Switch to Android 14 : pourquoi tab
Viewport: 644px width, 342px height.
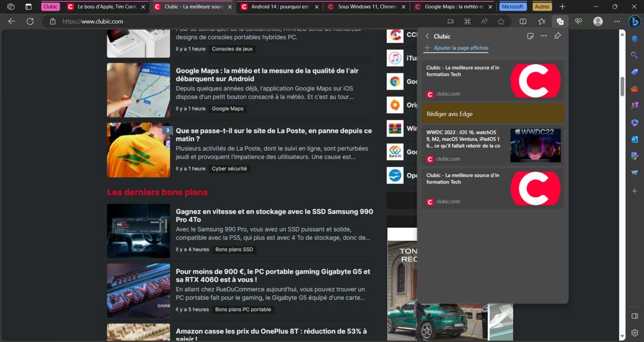279,7
